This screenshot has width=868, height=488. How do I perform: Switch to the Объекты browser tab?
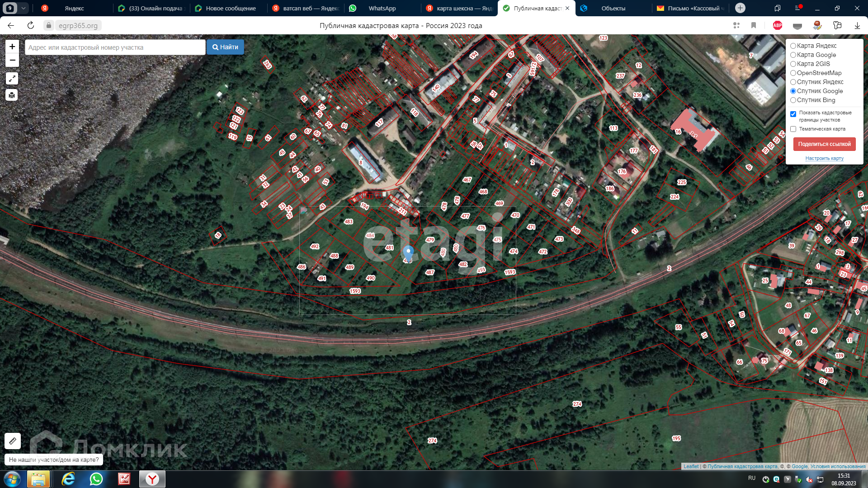613,8
